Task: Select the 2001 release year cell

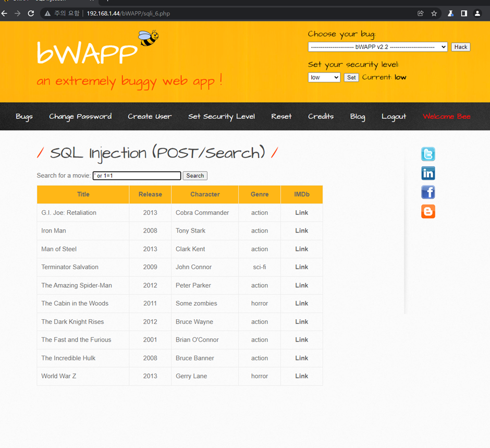Action: coord(150,340)
